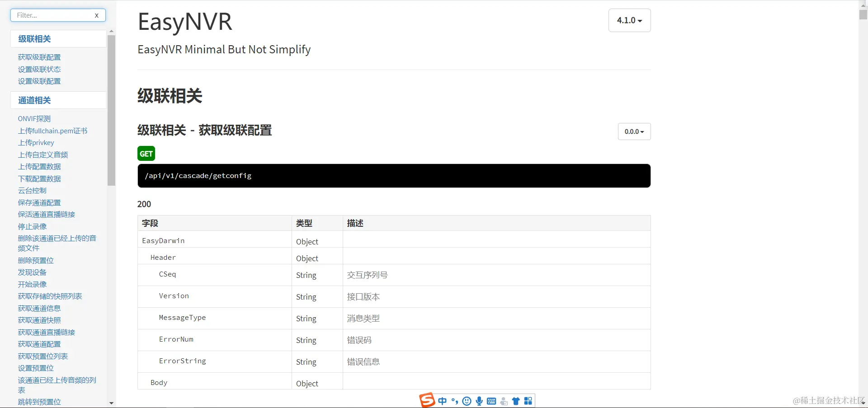Image resolution: width=868 pixels, height=408 pixels.
Task: Click sidebar scroll down arrow
Action: click(111, 403)
